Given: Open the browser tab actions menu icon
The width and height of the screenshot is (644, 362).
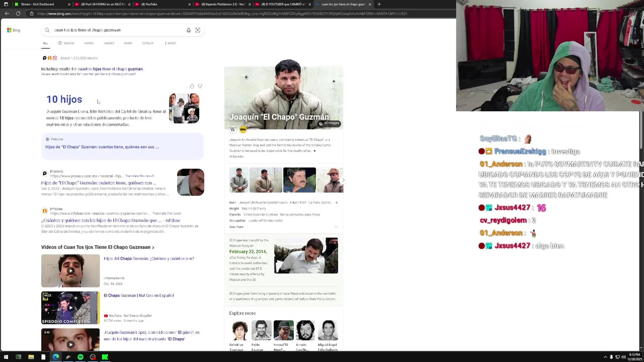Looking at the screenshot, I should (x=5, y=4).
